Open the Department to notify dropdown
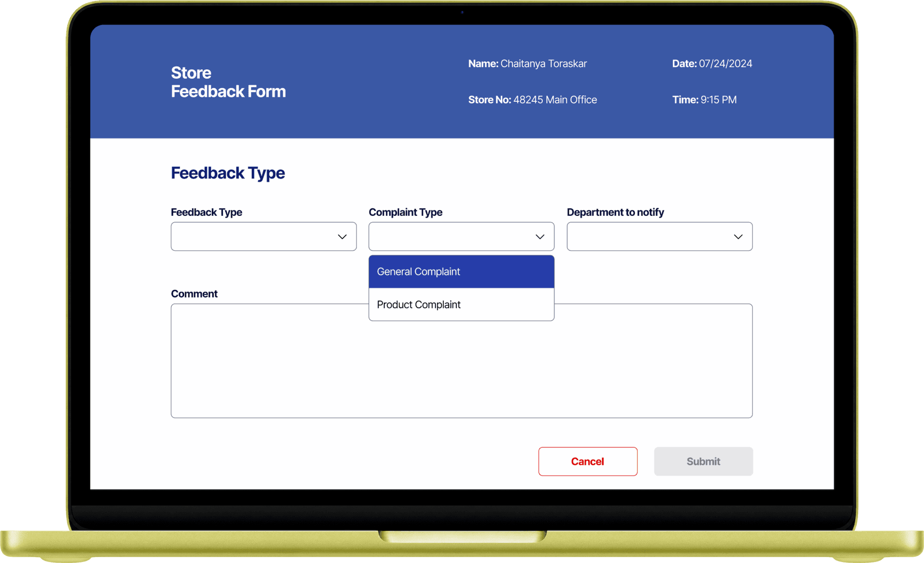The height and width of the screenshot is (563, 924). (659, 236)
